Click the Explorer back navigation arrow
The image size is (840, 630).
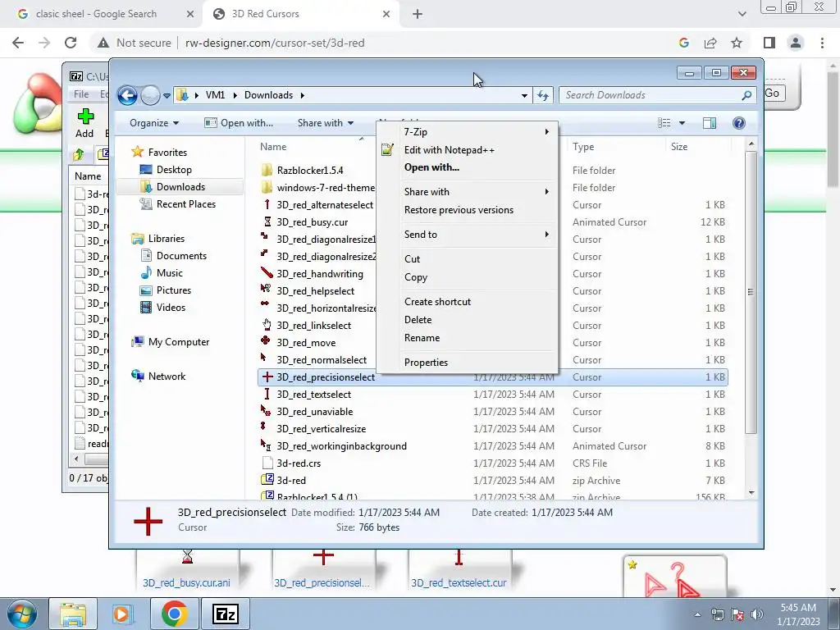pyautogui.click(x=127, y=95)
